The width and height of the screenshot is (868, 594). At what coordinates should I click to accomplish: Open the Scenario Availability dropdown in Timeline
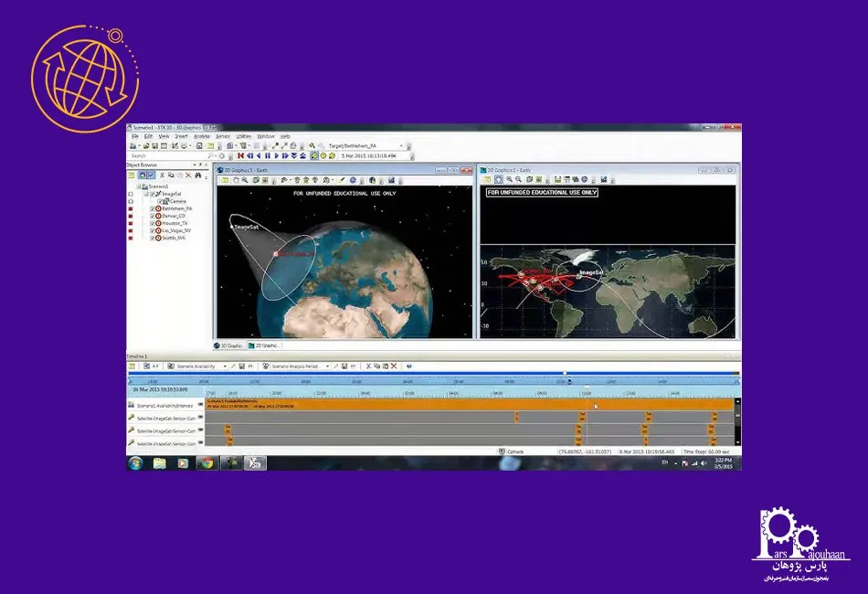click(225, 366)
